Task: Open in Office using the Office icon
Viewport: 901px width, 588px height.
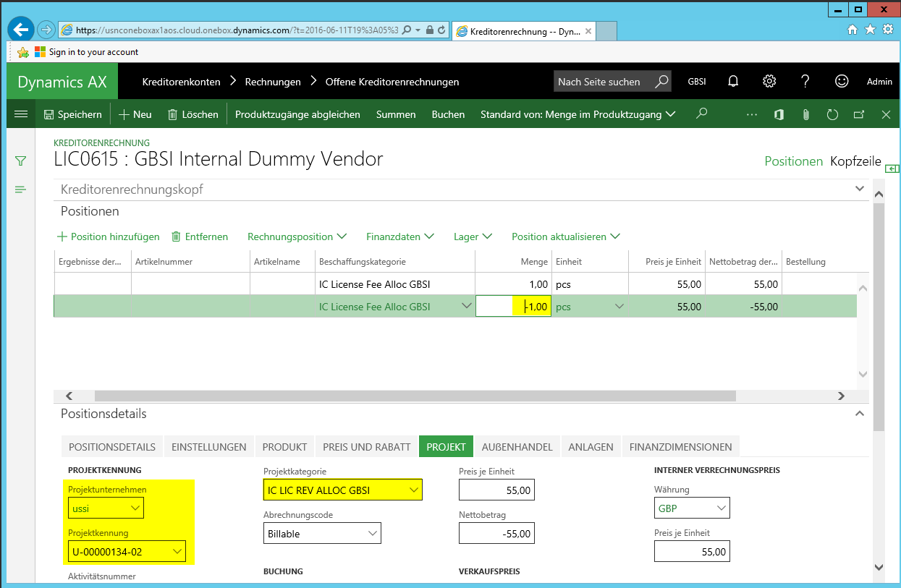Action: tap(779, 114)
